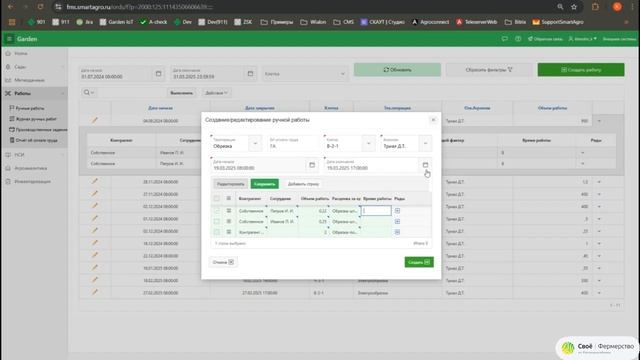640x360 pixels.
Task: Click the help icon in green header
Action: pos(518,39)
